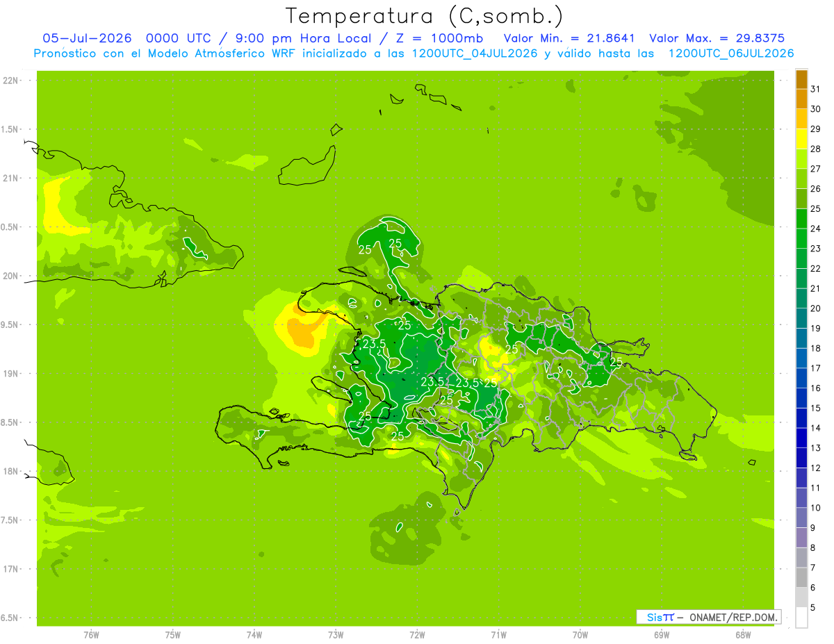Click the green 24 legend swatch
The height and width of the screenshot is (644, 834).
click(x=801, y=219)
